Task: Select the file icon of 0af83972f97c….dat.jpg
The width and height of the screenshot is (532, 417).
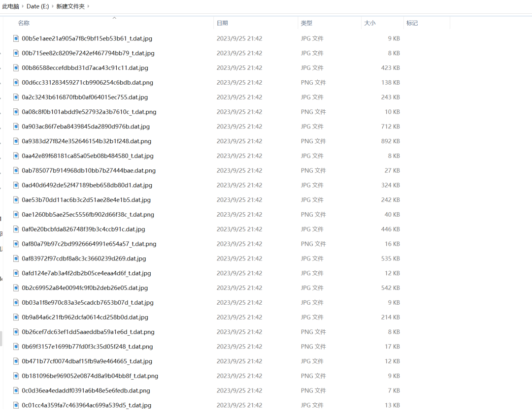Action: [16, 258]
